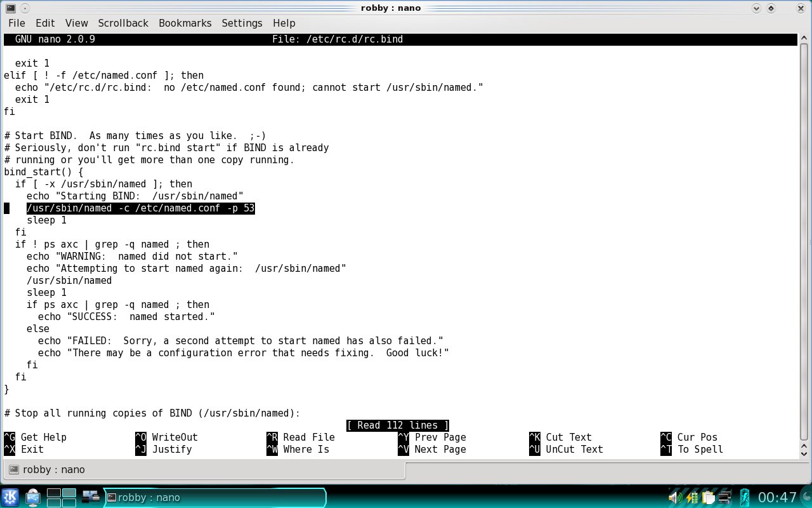The width and height of the screenshot is (812, 508).
Task: Click the 'Attempting to start named again' line
Action: 187,269
